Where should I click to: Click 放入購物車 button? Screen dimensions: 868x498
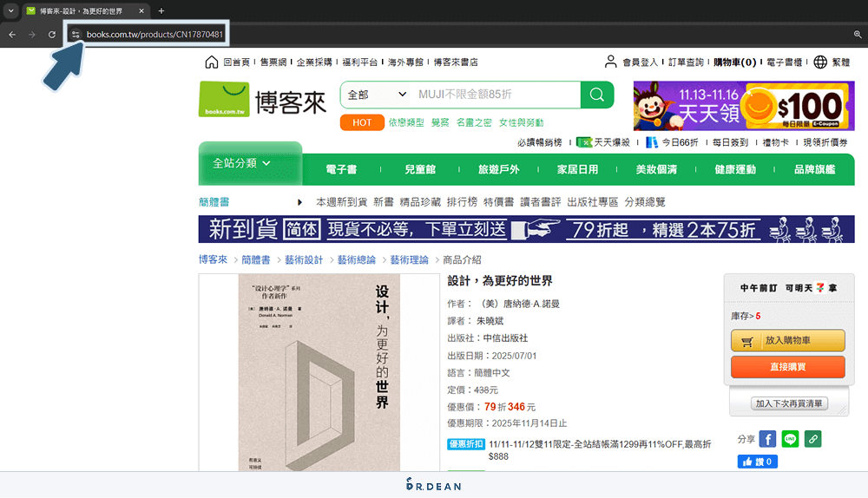click(788, 340)
